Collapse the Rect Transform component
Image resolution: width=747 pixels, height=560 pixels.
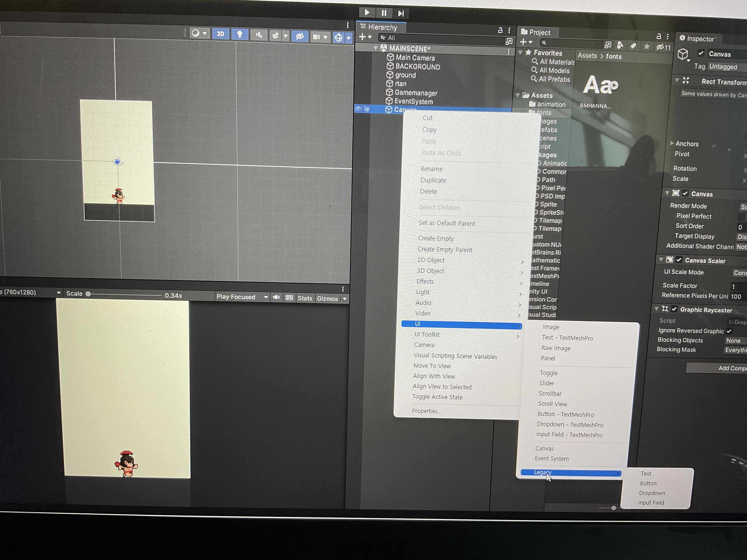(x=677, y=80)
